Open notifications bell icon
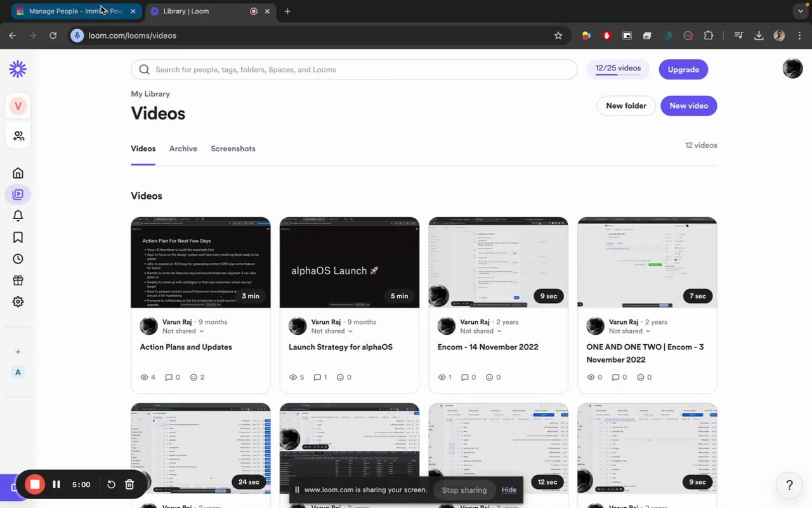 click(18, 216)
